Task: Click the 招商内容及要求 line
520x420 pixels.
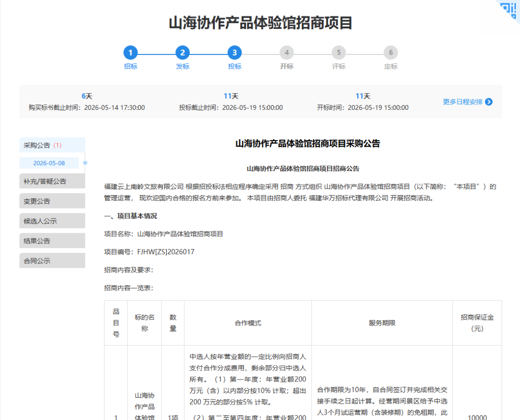Action: pos(129,270)
